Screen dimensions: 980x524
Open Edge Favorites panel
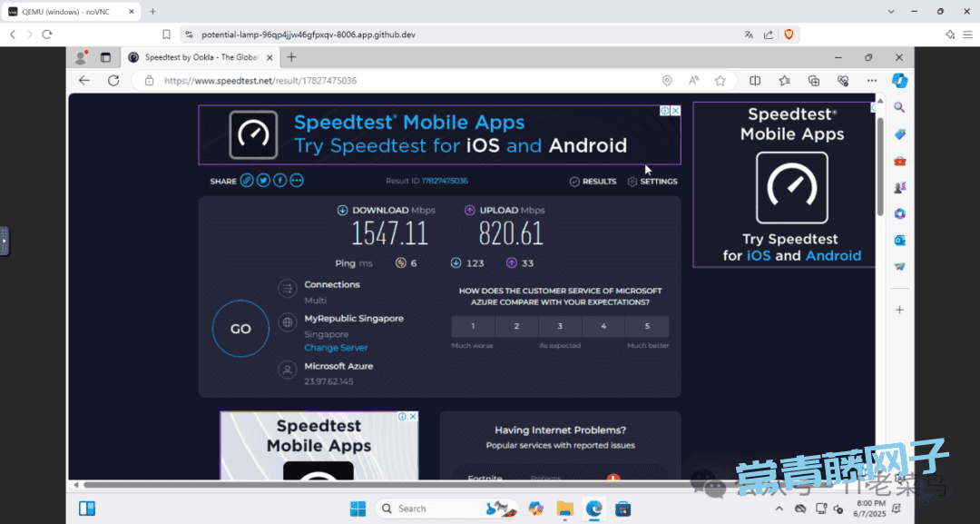(x=784, y=81)
